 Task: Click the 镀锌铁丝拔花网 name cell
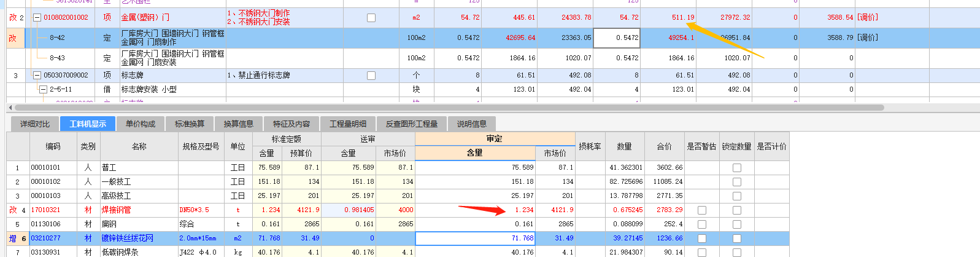139,239
